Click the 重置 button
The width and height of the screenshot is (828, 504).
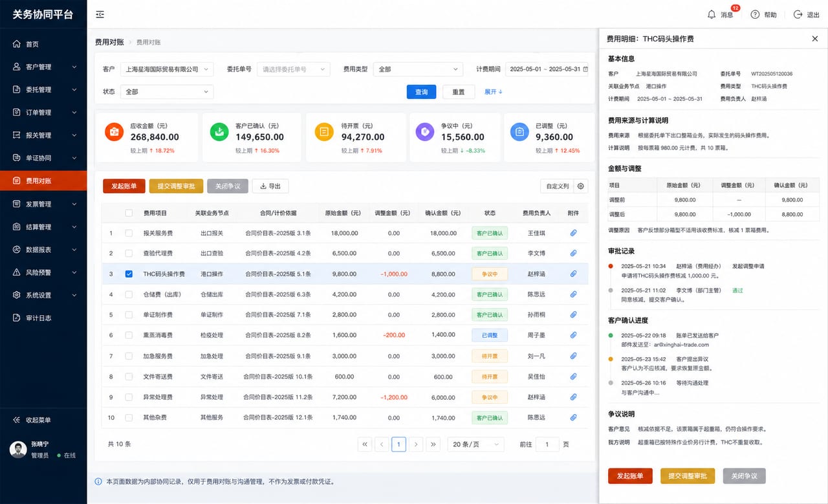click(459, 92)
